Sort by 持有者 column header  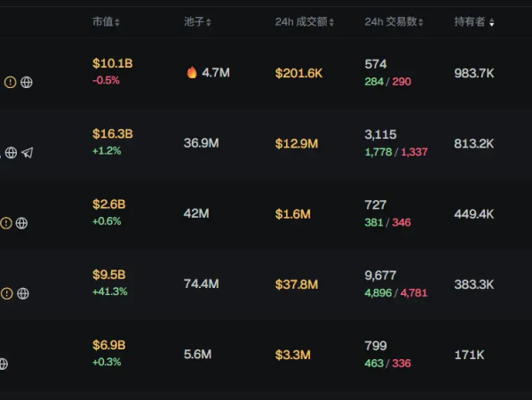tap(474, 22)
